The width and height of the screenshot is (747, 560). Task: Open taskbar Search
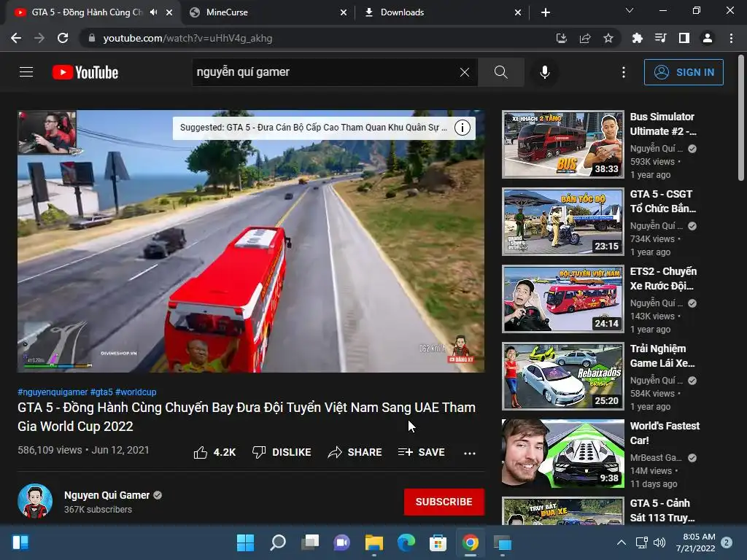click(278, 542)
